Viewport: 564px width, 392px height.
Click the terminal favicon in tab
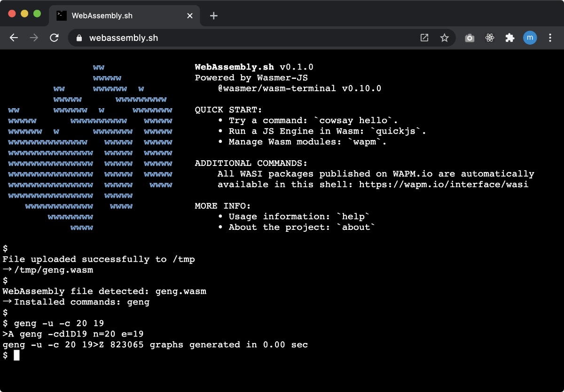click(61, 15)
